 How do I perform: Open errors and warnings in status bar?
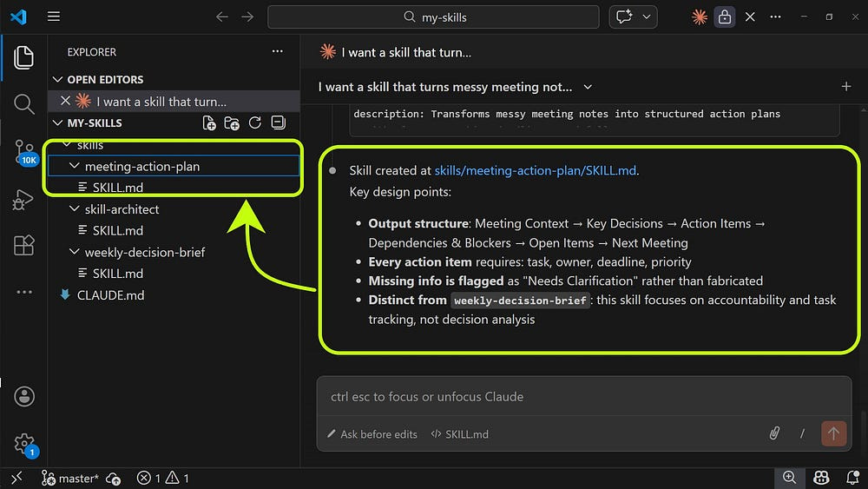(x=163, y=478)
